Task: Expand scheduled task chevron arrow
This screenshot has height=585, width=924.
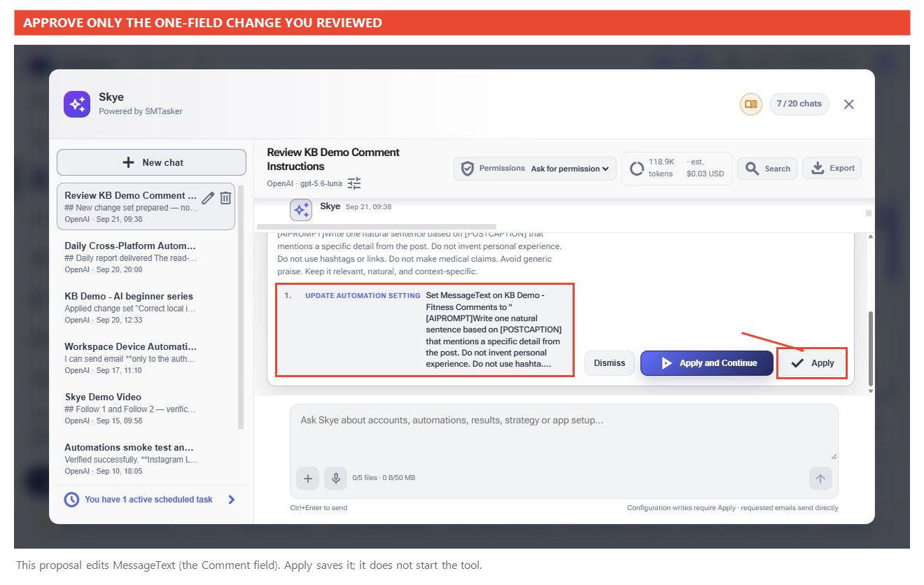Action: [x=232, y=500]
